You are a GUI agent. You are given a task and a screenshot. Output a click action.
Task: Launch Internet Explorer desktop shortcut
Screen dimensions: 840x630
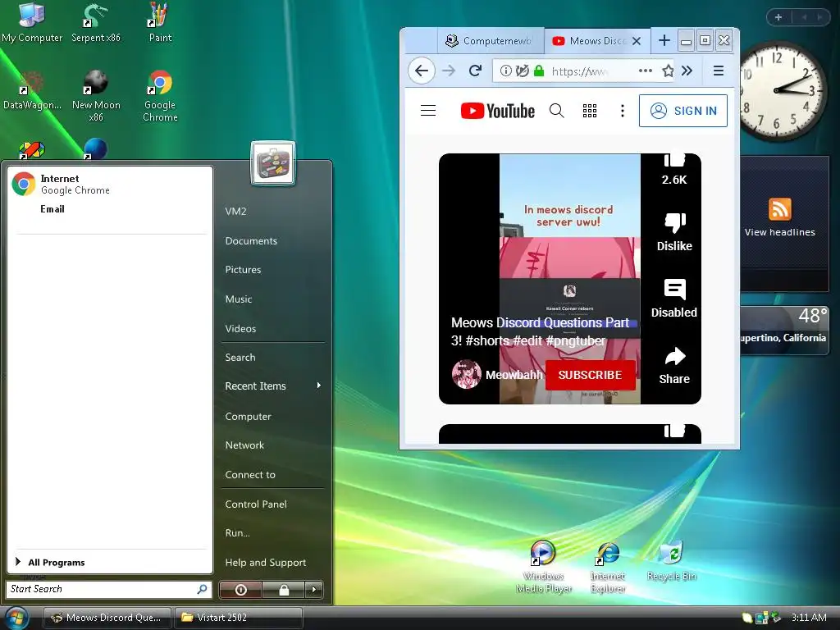(608, 567)
